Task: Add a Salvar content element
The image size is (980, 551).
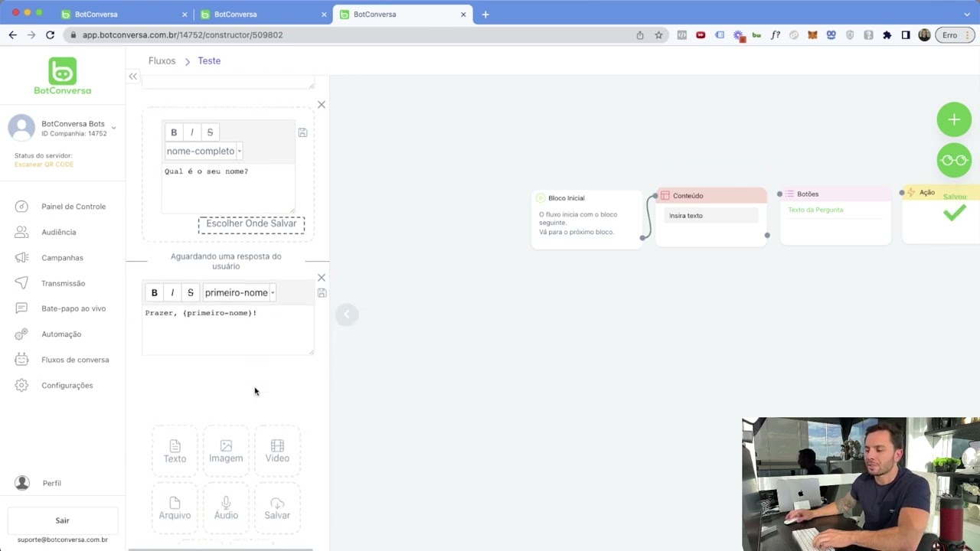Action: (277, 508)
